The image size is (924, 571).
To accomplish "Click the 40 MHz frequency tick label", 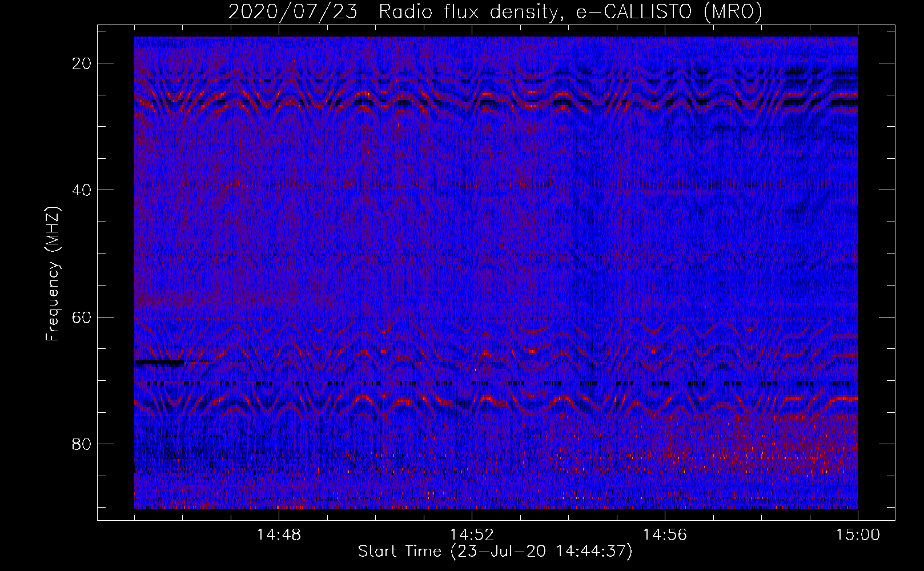I will coord(82,190).
